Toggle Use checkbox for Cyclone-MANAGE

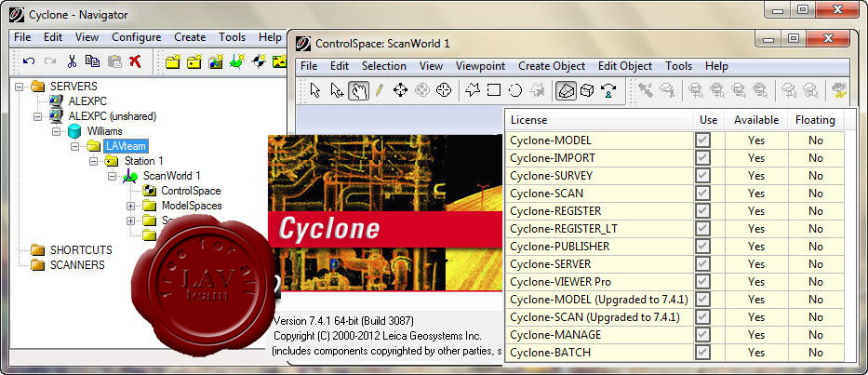702,335
